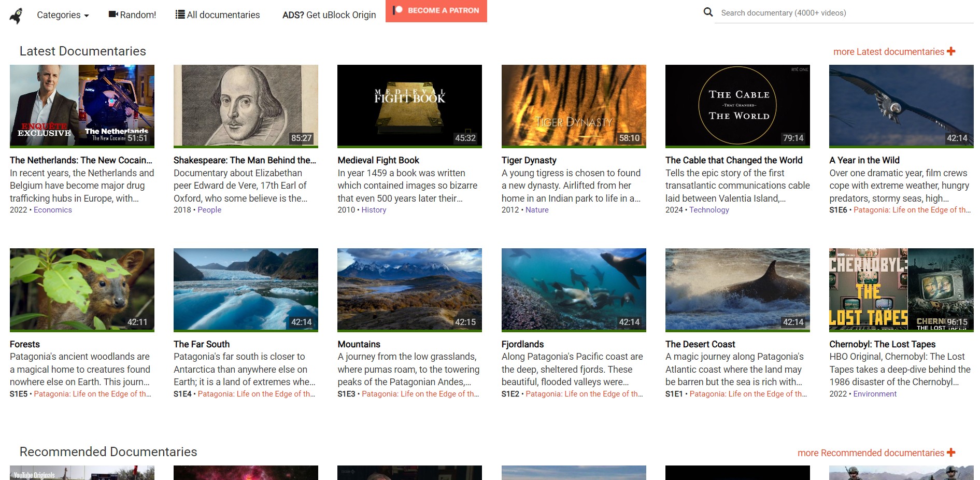Focus the Search documentary input field
The width and height of the screenshot is (980, 480).
pyautogui.click(x=844, y=13)
